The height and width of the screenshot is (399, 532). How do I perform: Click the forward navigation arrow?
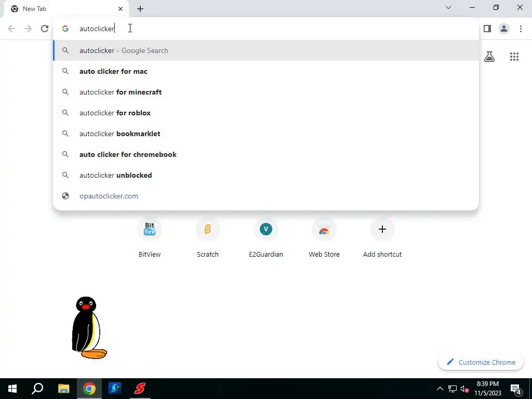coord(28,29)
